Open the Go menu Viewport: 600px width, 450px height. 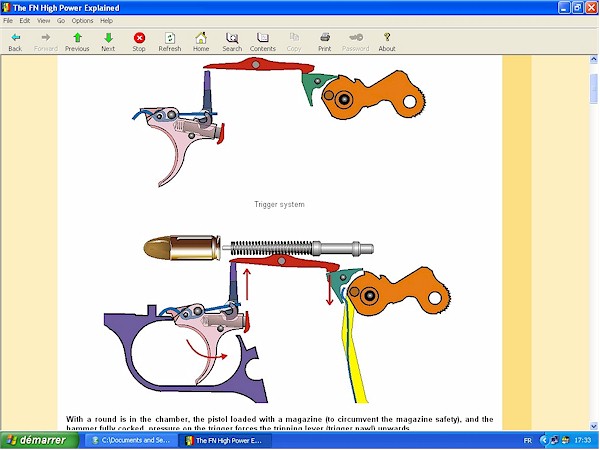(61, 21)
